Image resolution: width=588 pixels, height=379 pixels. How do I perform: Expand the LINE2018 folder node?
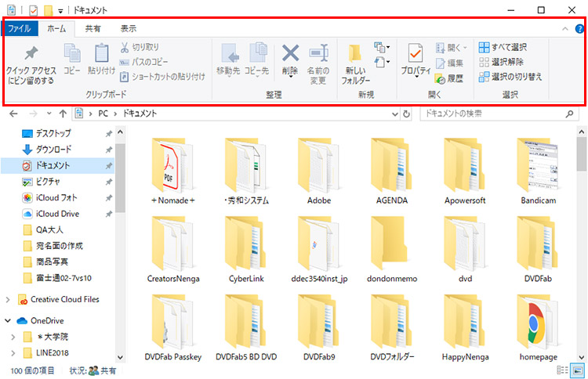[x=13, y=353]
